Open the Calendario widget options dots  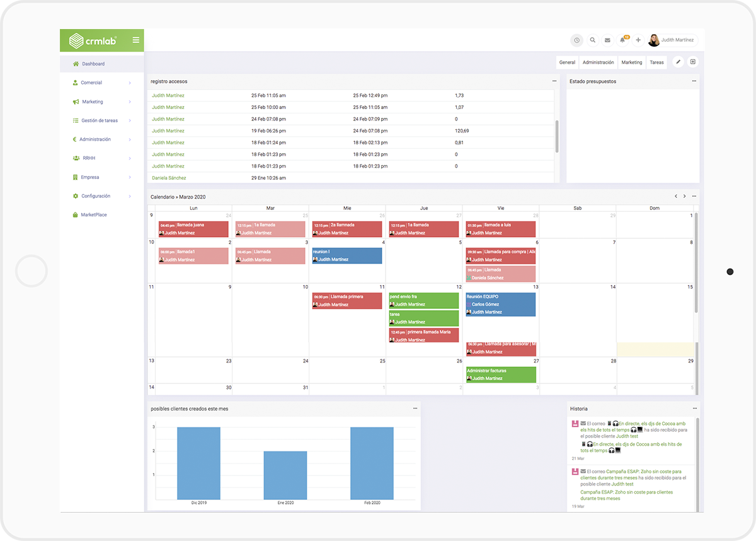pos(694,196)
